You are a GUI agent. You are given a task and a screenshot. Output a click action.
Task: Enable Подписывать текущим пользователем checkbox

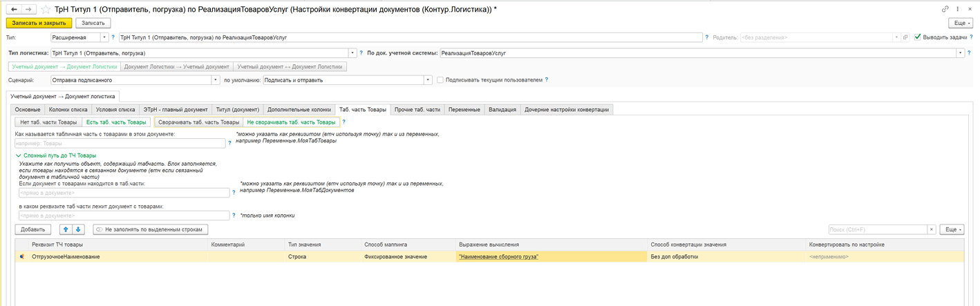point(440,80)
